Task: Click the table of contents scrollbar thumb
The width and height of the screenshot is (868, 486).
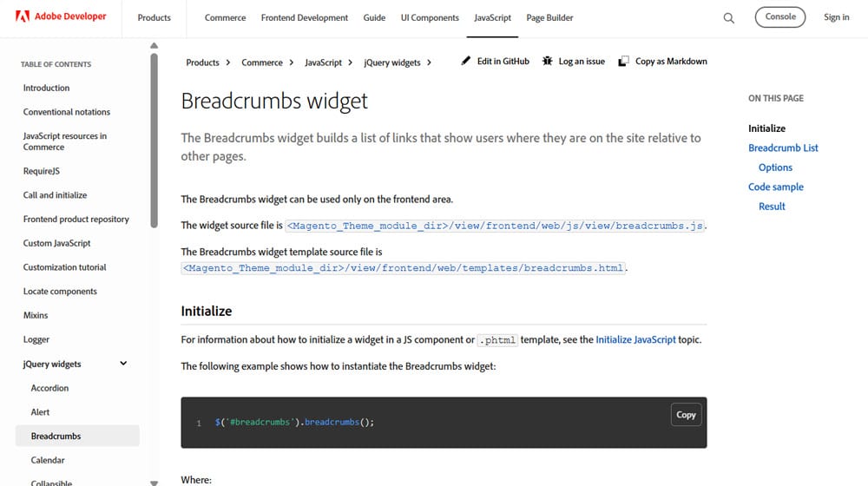Action: click(155, 139)
